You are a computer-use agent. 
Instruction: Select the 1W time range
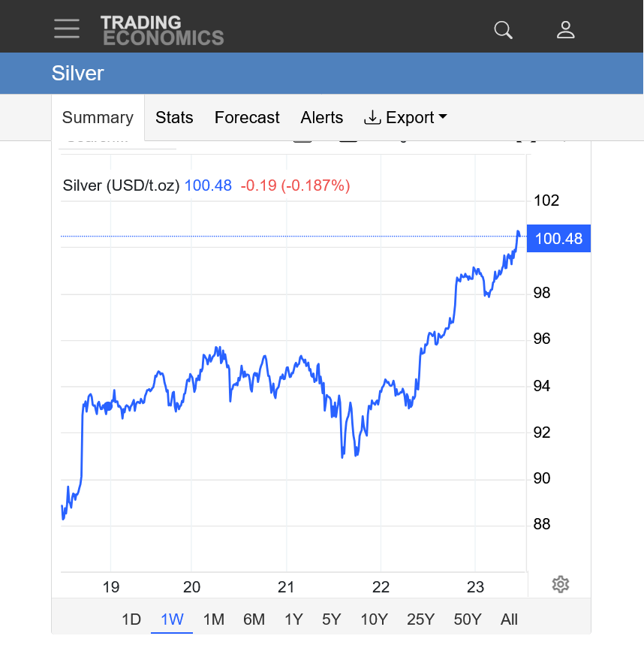(172, 619)
